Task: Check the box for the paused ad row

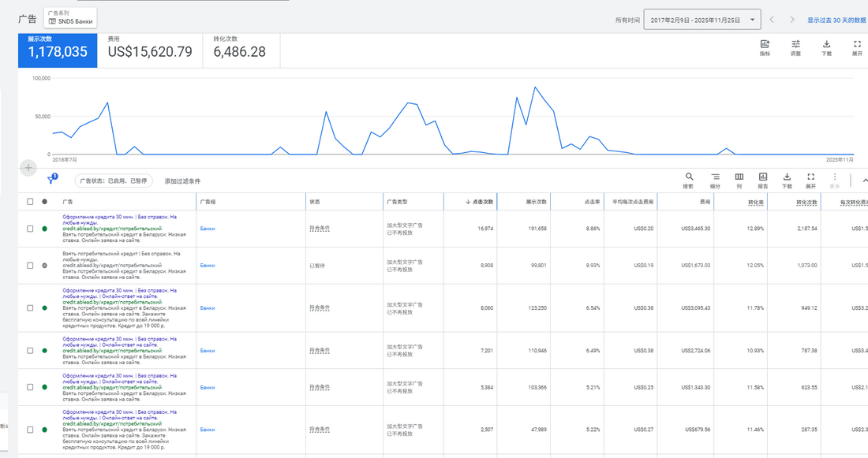Action: coord(31,266)
